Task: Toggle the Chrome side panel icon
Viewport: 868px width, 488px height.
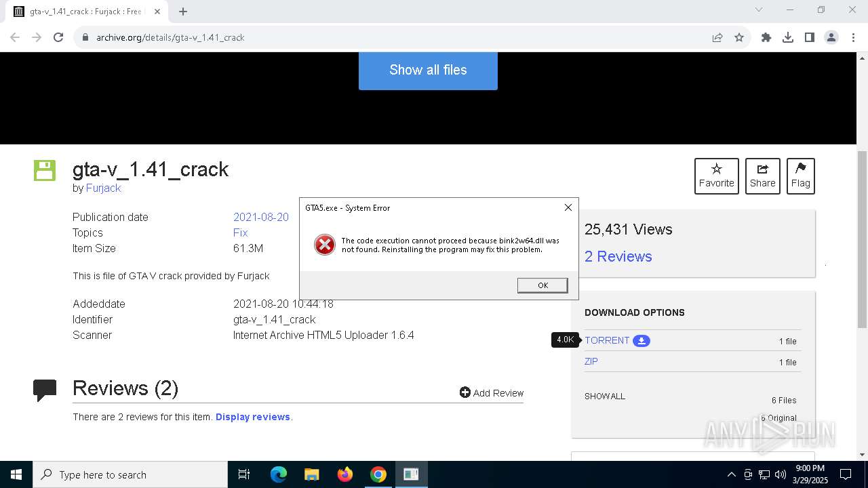Action: point(810,37)
